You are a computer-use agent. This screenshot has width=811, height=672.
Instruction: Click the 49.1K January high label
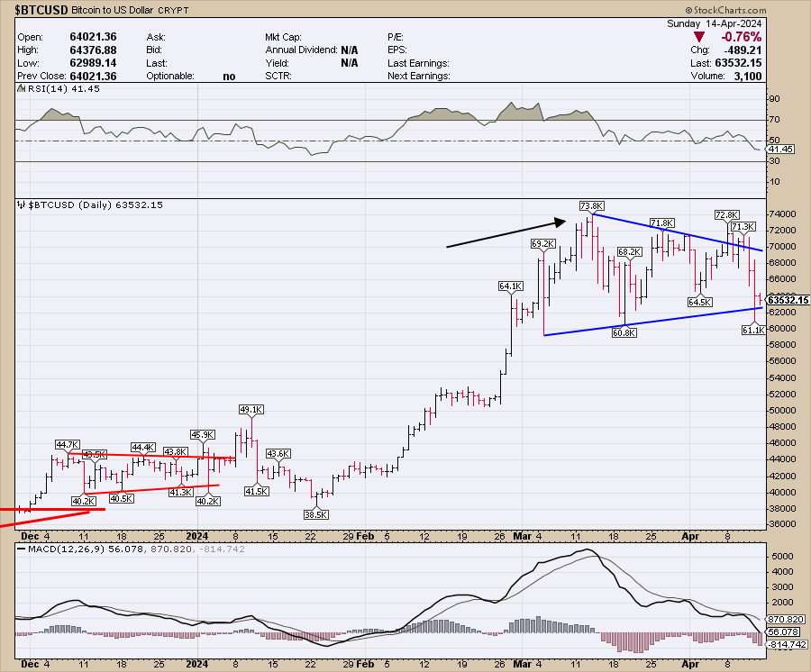point(251,409)
